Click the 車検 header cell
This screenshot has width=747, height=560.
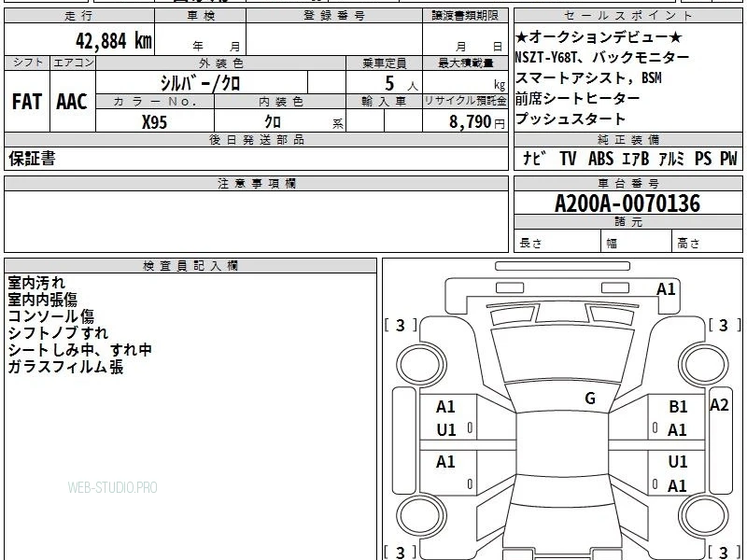(201, 16)
